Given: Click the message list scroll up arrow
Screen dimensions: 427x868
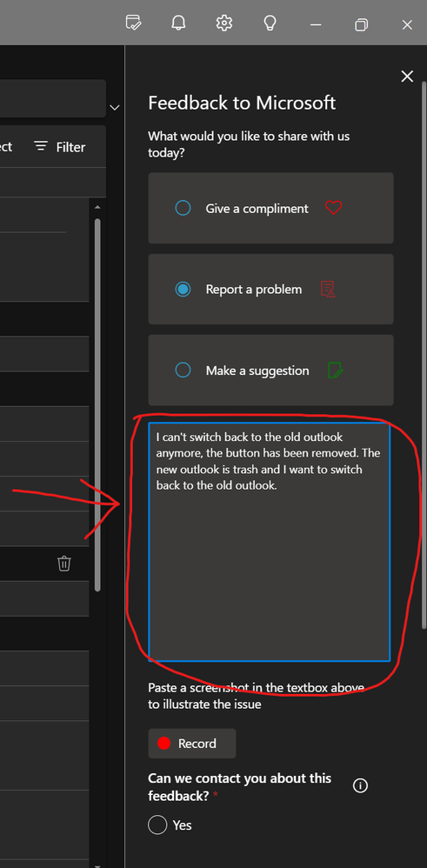Looking at the screenshot, I should [x=97, y=207].
